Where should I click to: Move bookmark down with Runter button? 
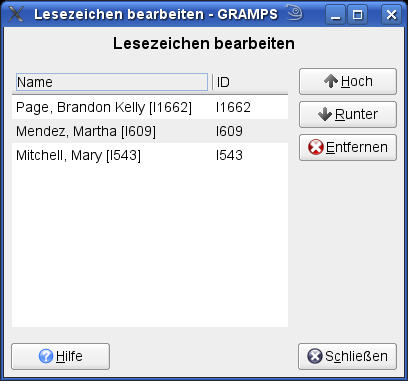[x=348, y=115]
